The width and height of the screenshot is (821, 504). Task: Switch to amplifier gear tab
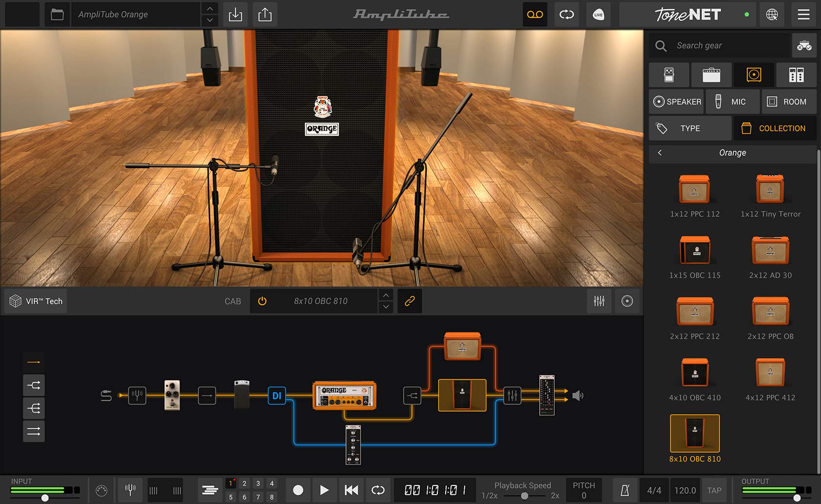(x=711, y=75)
